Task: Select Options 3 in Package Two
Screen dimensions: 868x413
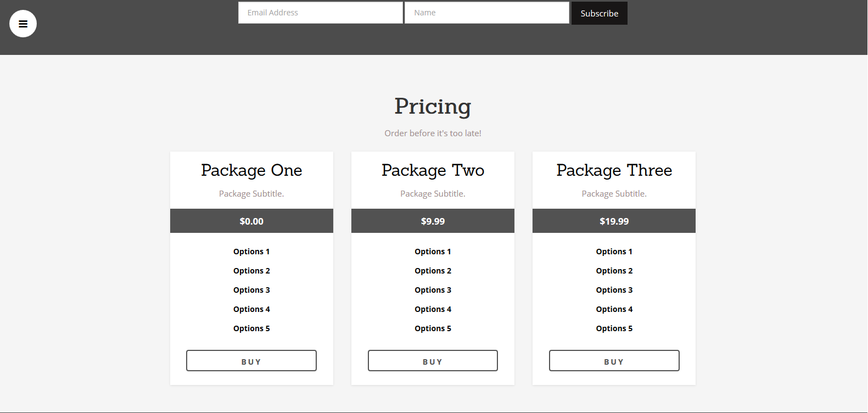Action: click(x=433, y=290)
